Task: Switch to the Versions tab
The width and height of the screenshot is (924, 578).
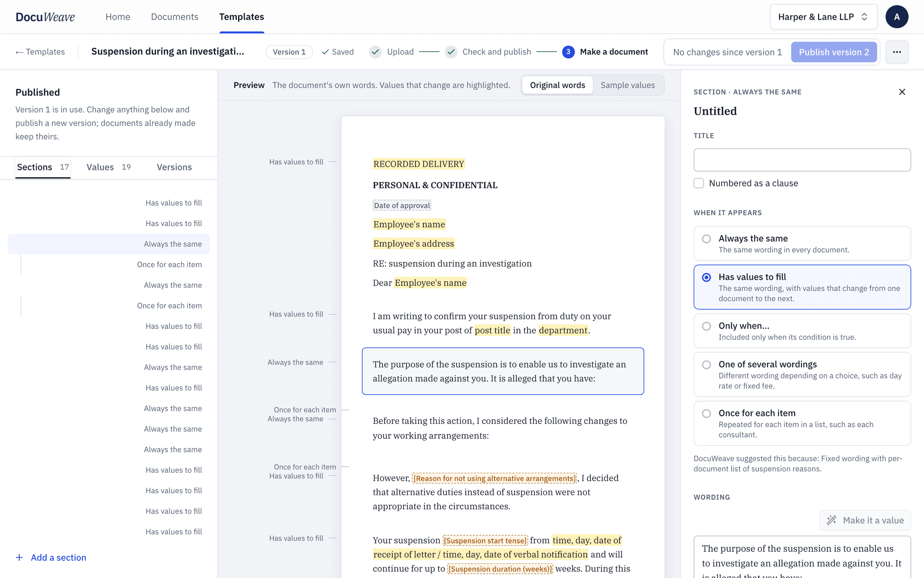Action: coord(174,167)
